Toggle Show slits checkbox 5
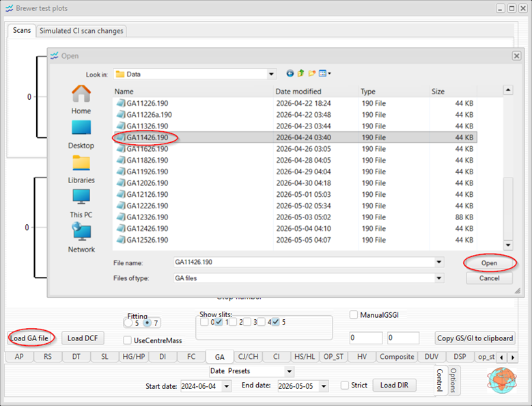This screenshot has width=532, height=406. click(275, 322)
